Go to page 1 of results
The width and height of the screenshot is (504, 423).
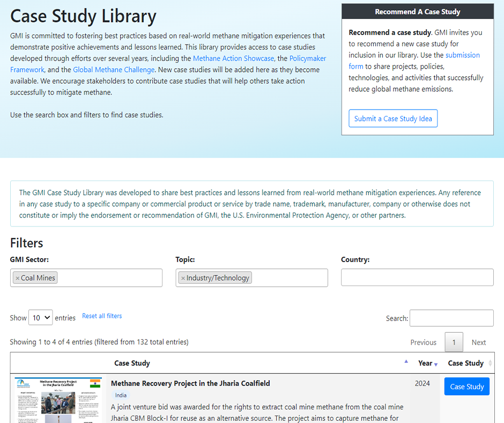pyautogui.click(x=454, y=342)
